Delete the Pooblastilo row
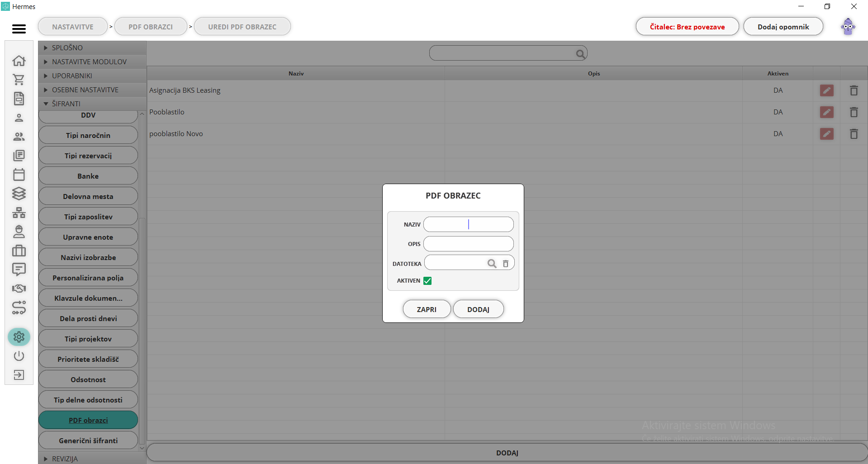The height and width of the screenshot is (464, 868). click(x=854, y=112)
